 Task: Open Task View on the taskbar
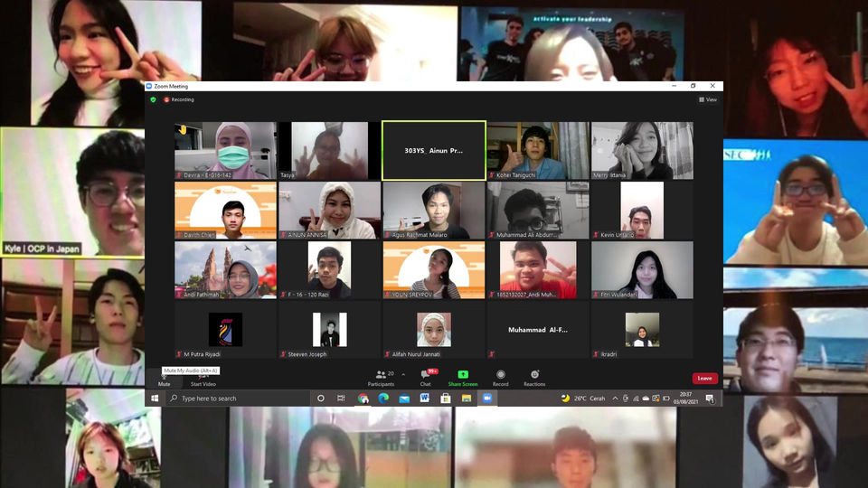[341, 399]
